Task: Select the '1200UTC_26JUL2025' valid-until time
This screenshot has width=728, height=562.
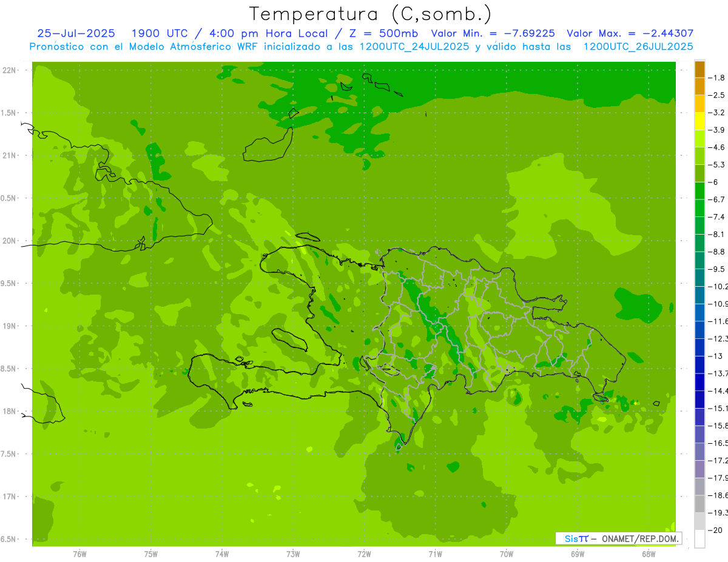Action: pos(638,46)
